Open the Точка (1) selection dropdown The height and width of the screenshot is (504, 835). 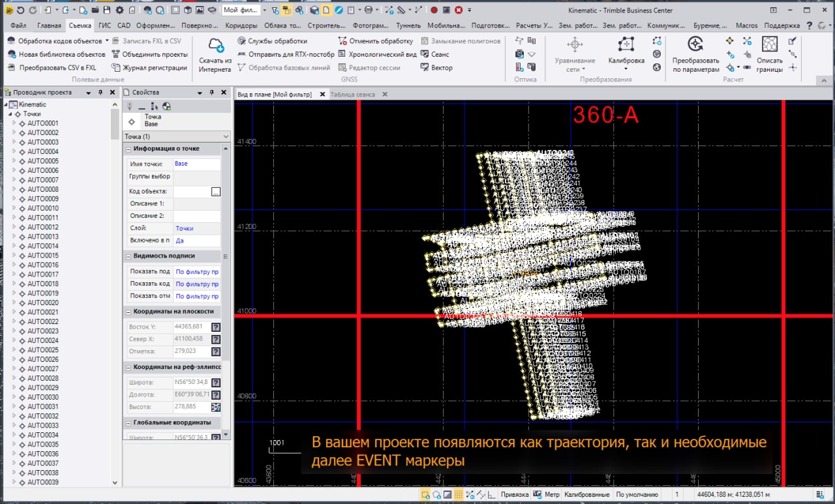[x=226, y=137]
